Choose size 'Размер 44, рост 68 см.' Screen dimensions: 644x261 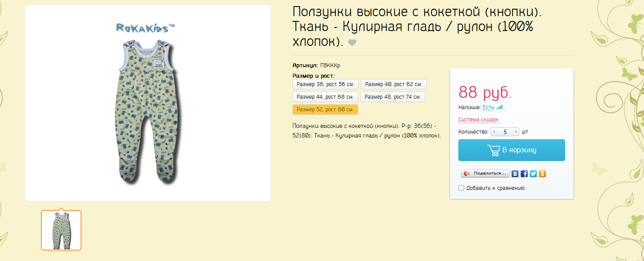pyautogui.click(x=325, y=97)
